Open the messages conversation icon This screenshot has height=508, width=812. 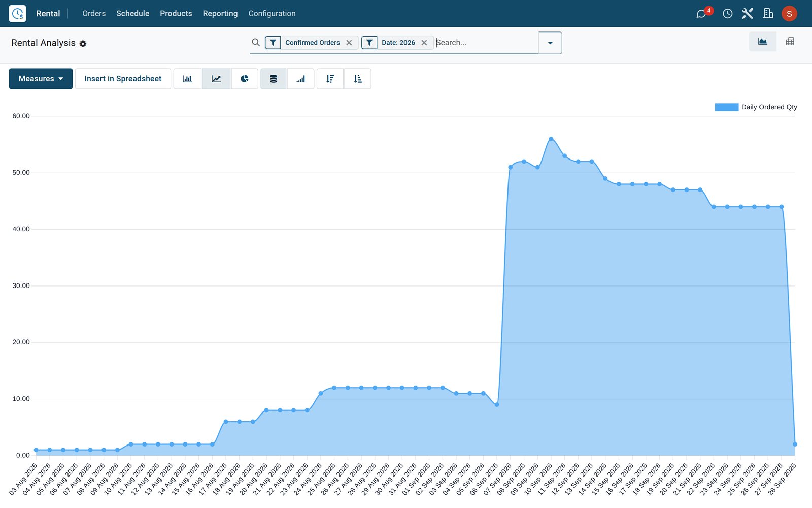(x=701, y=14)
